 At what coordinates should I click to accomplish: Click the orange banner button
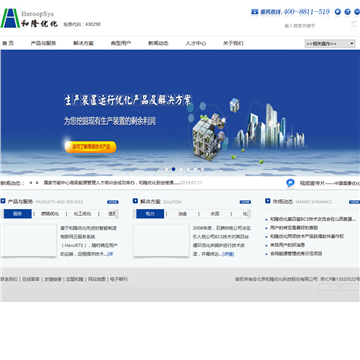coord(90,147)
